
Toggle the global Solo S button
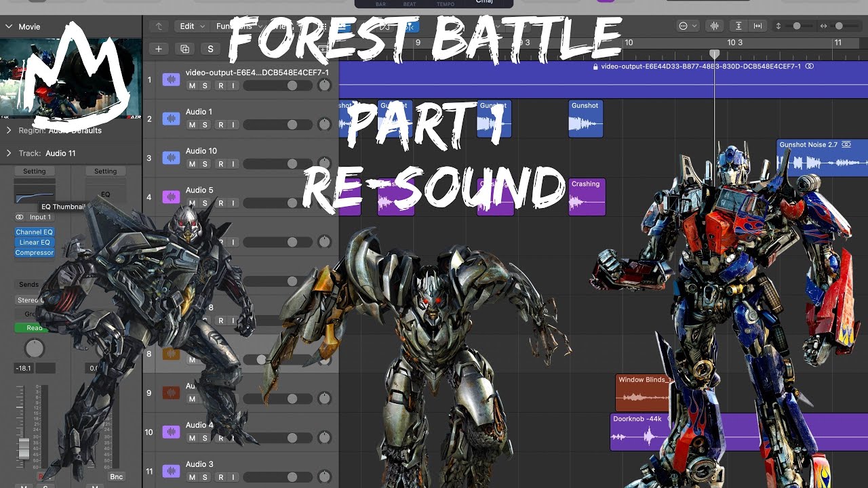[x=210, y=49]
